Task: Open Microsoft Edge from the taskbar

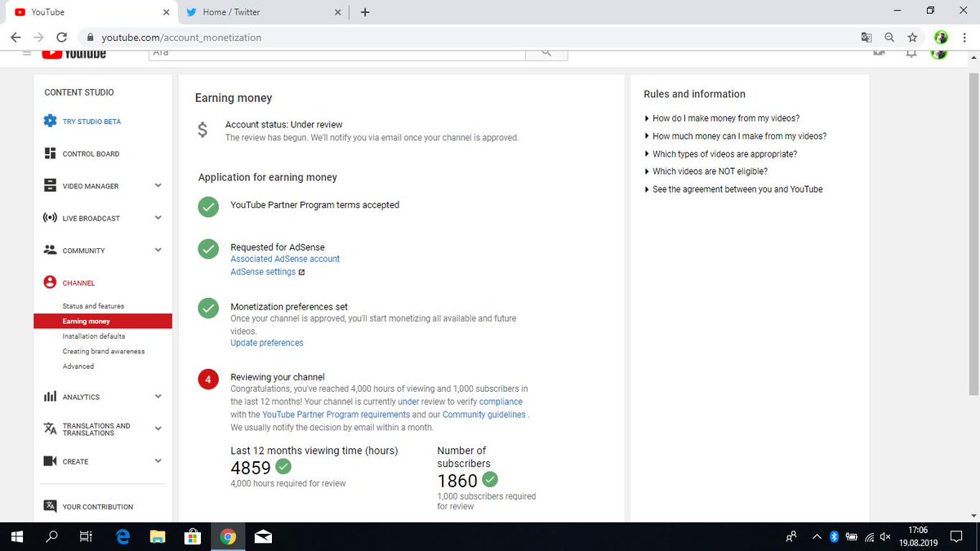Action: click(x=123, y=537)
